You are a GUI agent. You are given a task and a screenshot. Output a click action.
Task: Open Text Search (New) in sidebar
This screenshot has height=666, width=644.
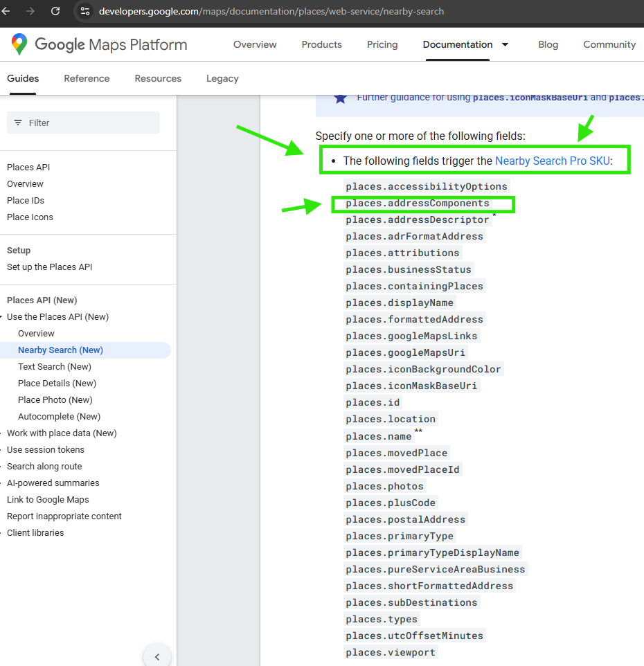tap(55, 367)
